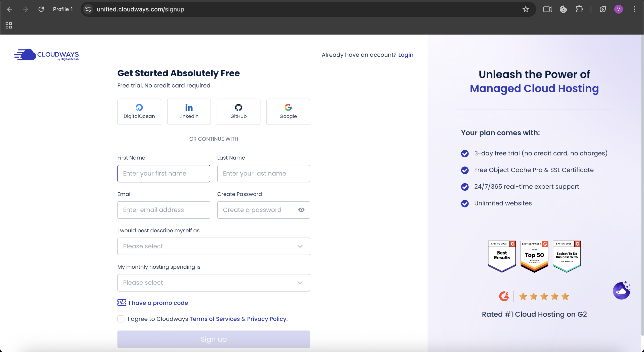
Task: Agree to Terms of Services checkbox
Action: (x=121, y=319)
